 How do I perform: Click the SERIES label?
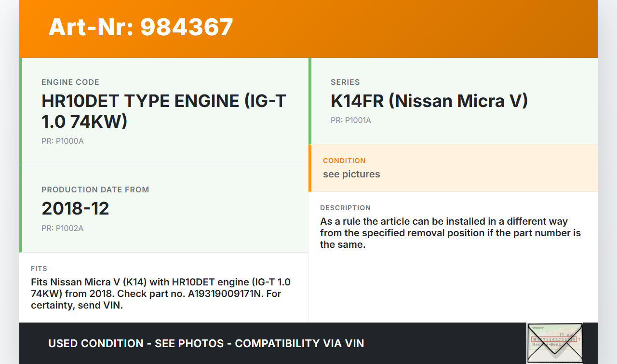coord(345,82)
